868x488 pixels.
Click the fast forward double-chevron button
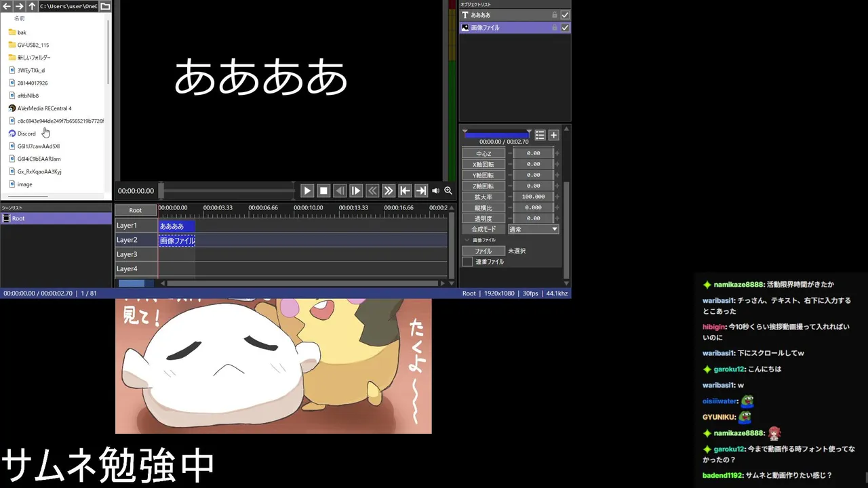[x=389, y=191]
